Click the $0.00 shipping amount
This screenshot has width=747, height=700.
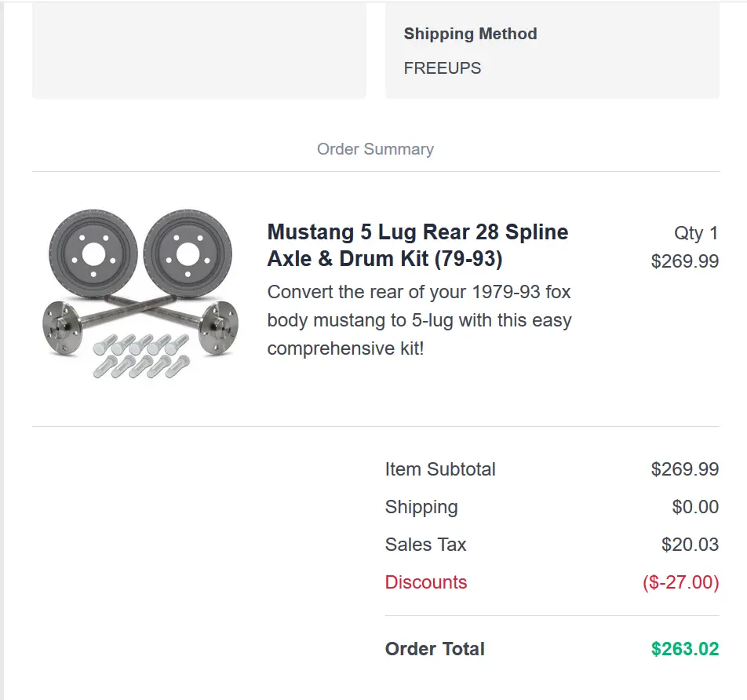tap(695, 507)
